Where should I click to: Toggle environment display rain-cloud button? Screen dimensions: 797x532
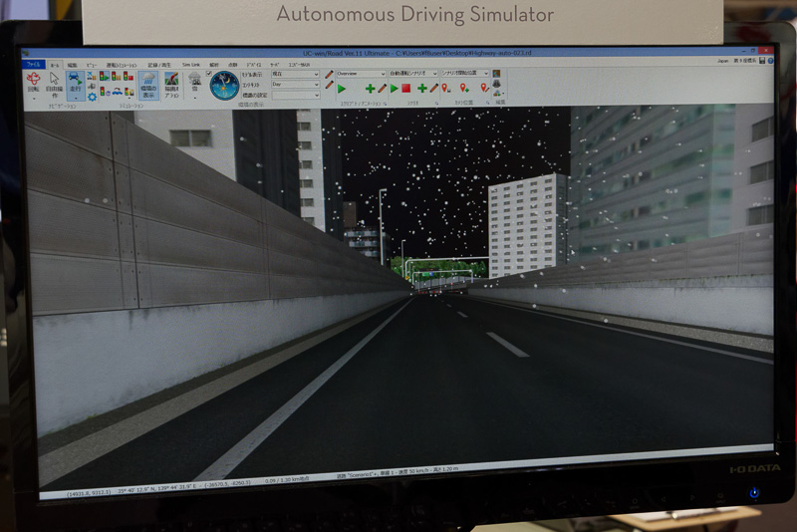click(x=148, y=85)
